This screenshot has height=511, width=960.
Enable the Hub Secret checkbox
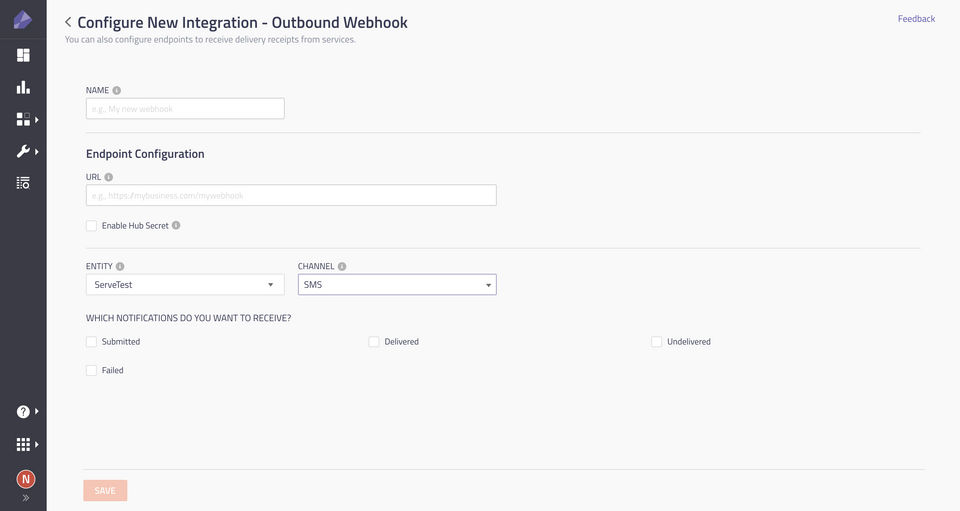(92, 226)
